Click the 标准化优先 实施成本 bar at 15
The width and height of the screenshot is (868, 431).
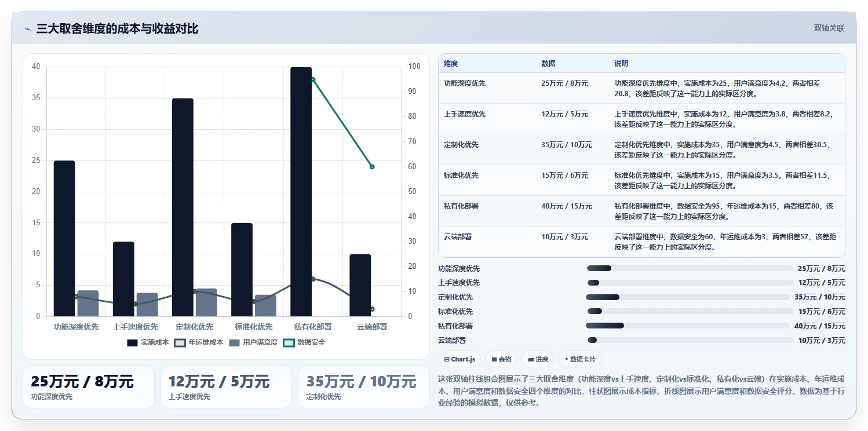click(242, 269)
